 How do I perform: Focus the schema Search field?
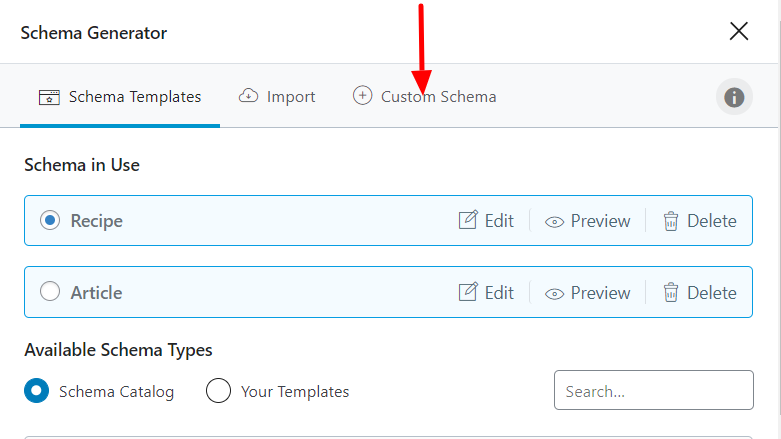coord(653,390)
